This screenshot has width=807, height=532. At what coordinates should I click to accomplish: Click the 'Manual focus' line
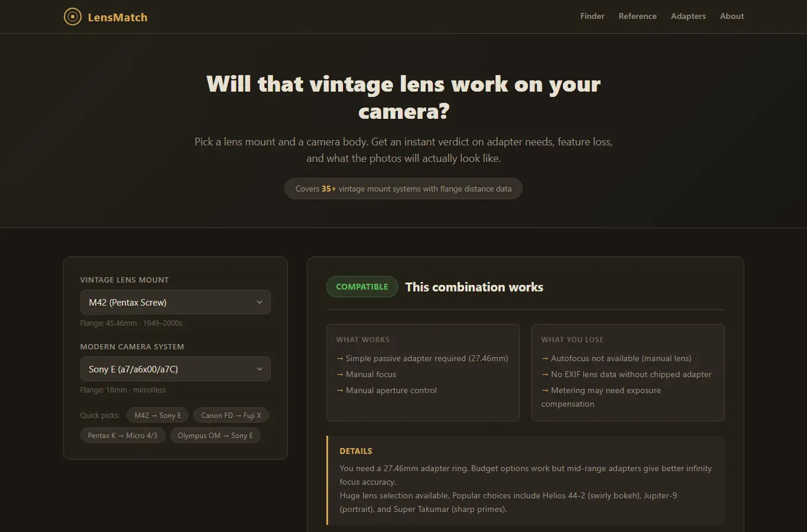pyautogui.click(x=366, y=374)
